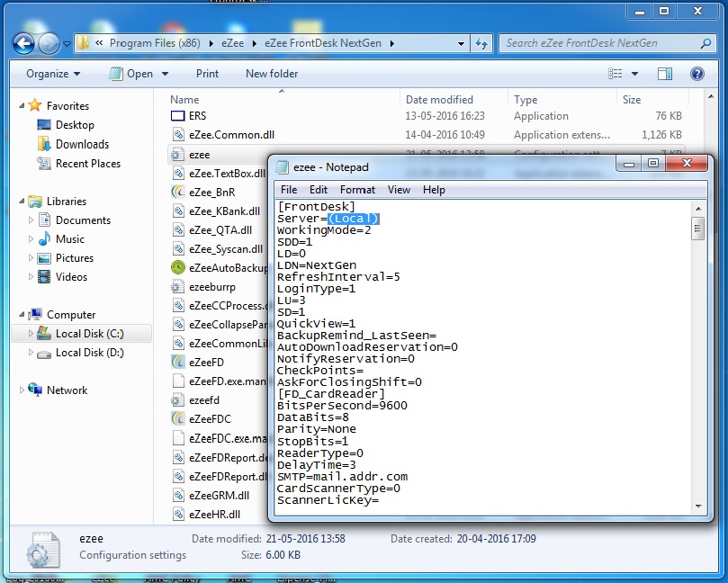Select the eZee.Common.dll file icon

tap(178, 135)
